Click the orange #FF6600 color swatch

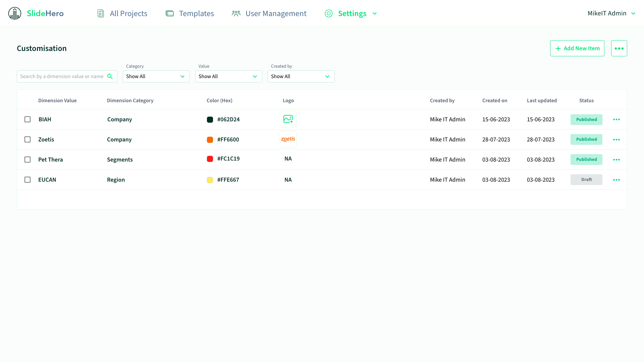(210, 140)
